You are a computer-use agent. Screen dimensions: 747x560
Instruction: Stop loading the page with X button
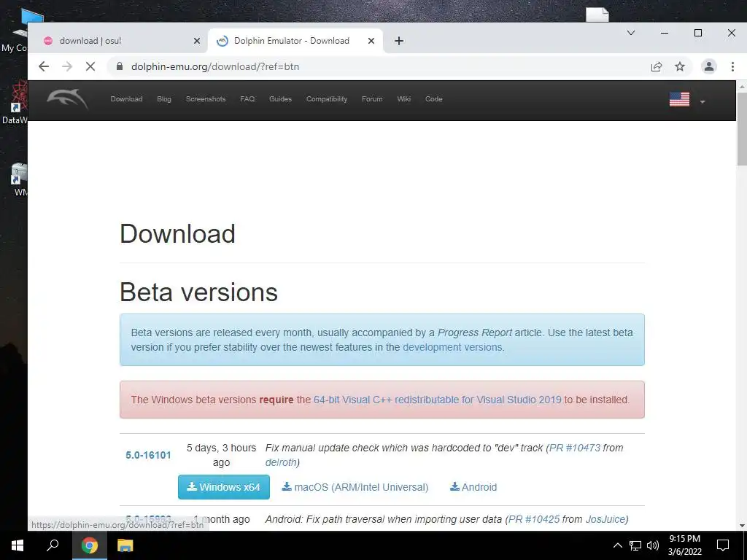pos(90,66)
